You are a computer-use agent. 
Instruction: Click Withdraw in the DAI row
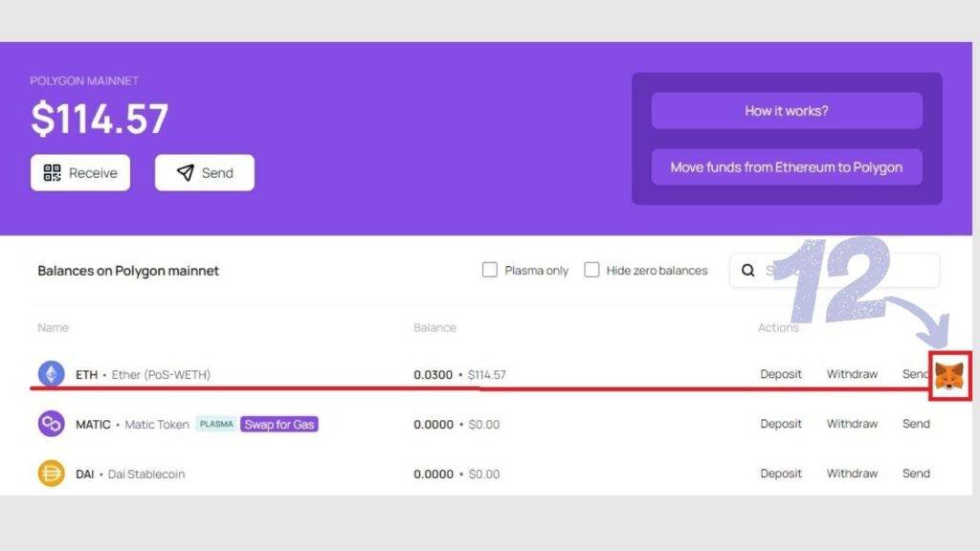[x=852, y=474]
